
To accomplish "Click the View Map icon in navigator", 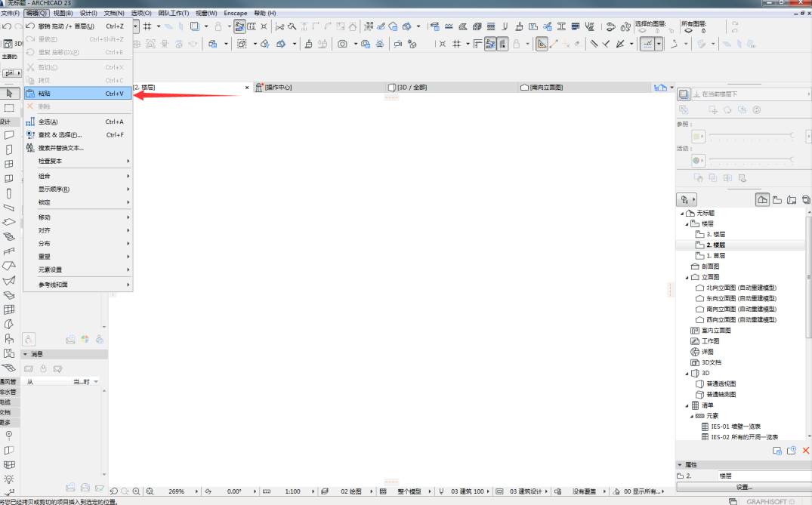I will tap(777, 200).
